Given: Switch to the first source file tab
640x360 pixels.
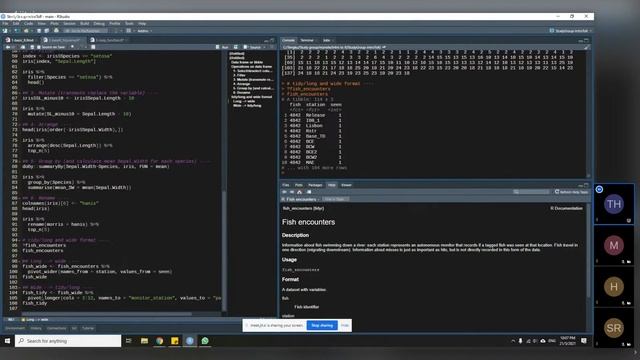Looking at the screenshot, I should 21,40.
